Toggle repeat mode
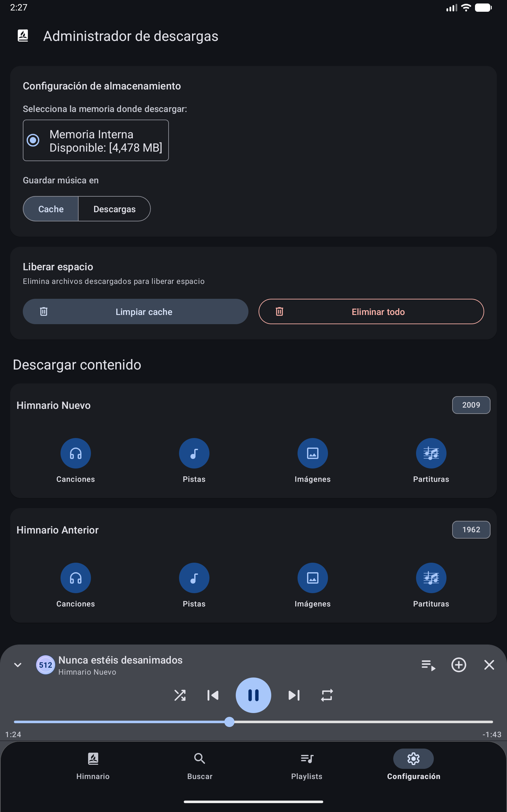Viewport: 507px width, 812px height. click(x=327, y=695)
